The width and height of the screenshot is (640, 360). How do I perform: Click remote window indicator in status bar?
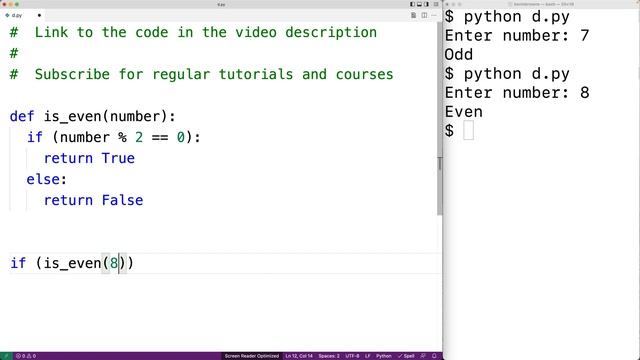6,356
